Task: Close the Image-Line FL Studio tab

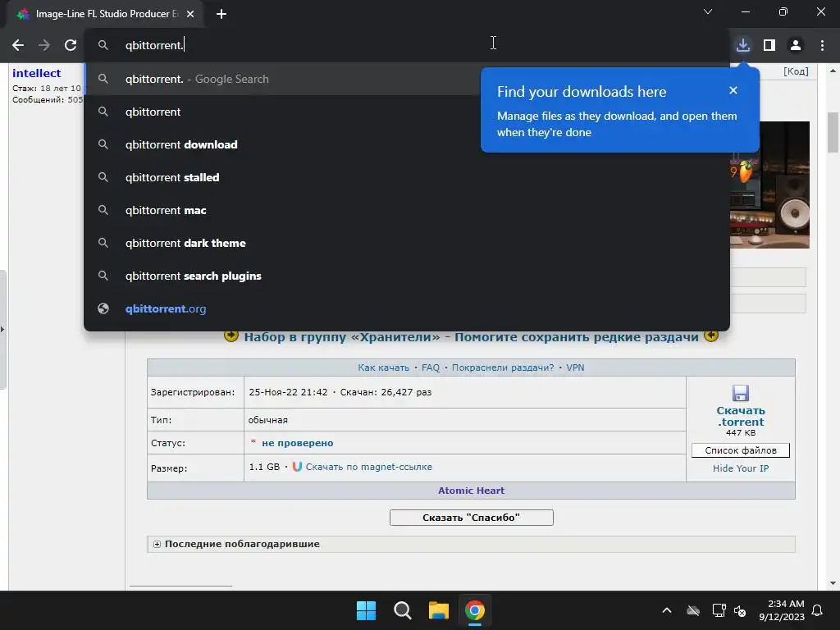Action: coord(190,14)
